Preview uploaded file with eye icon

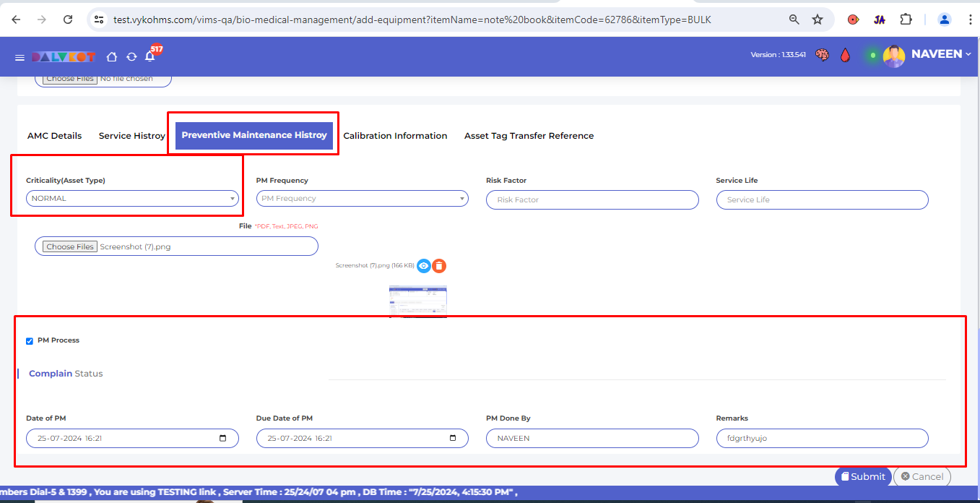click(x=423, y=266)
